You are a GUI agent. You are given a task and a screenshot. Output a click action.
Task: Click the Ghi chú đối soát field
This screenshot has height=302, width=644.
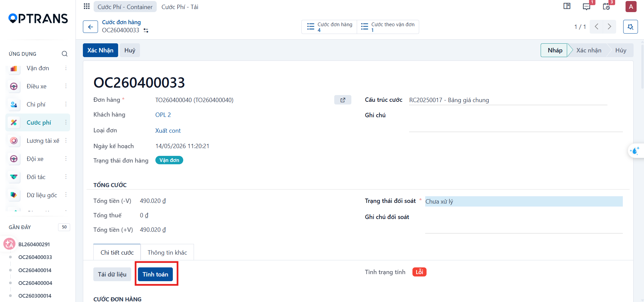tap(524, 223)
